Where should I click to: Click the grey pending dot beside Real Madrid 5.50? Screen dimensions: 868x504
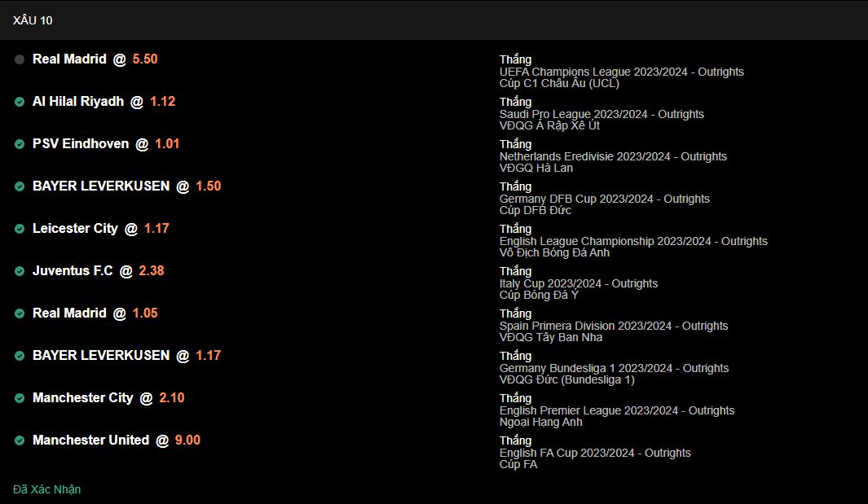tap(20, 59)
